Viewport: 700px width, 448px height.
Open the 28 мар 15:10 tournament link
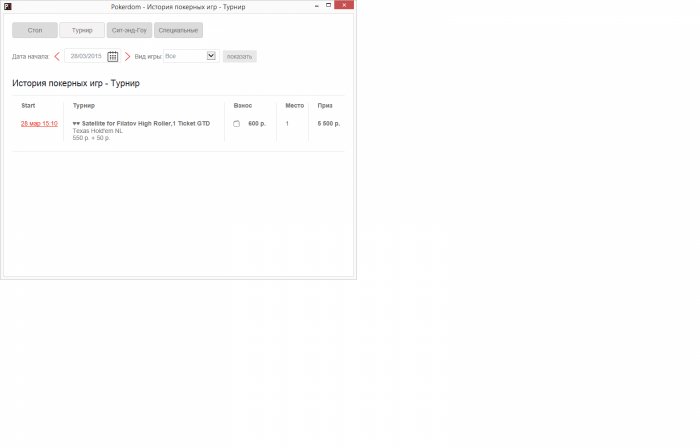(x=39, y=124)
